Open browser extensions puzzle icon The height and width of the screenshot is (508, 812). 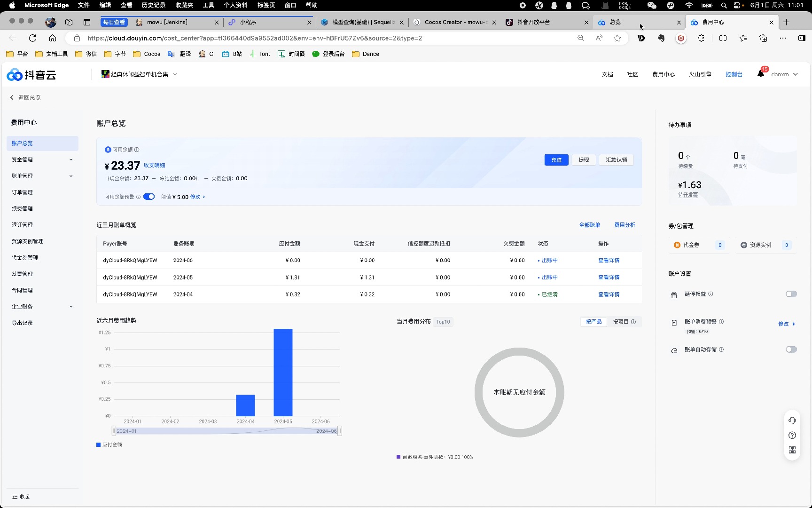(x=701, y=38)
